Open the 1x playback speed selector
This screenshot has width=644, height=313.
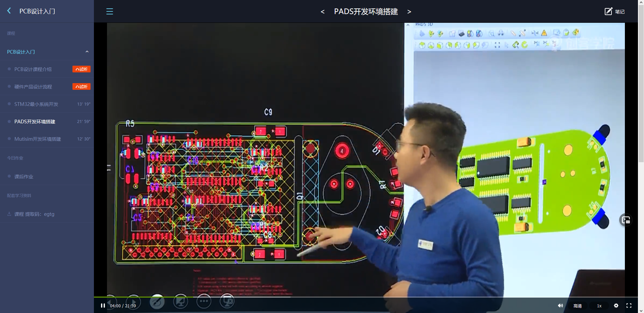599,306
